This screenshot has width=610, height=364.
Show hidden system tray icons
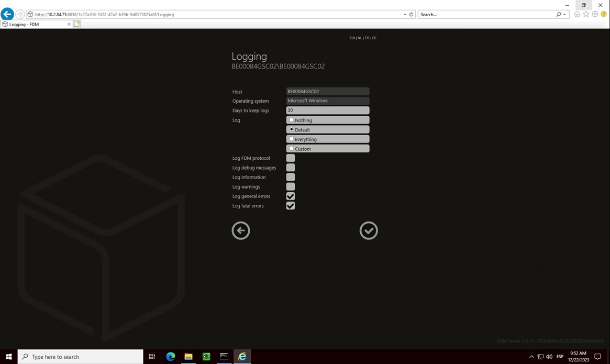click(531, 357)
